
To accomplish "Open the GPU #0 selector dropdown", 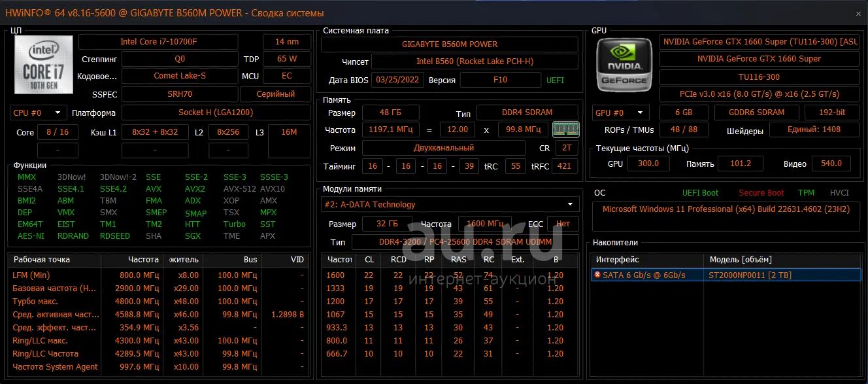I will (621, 113).
